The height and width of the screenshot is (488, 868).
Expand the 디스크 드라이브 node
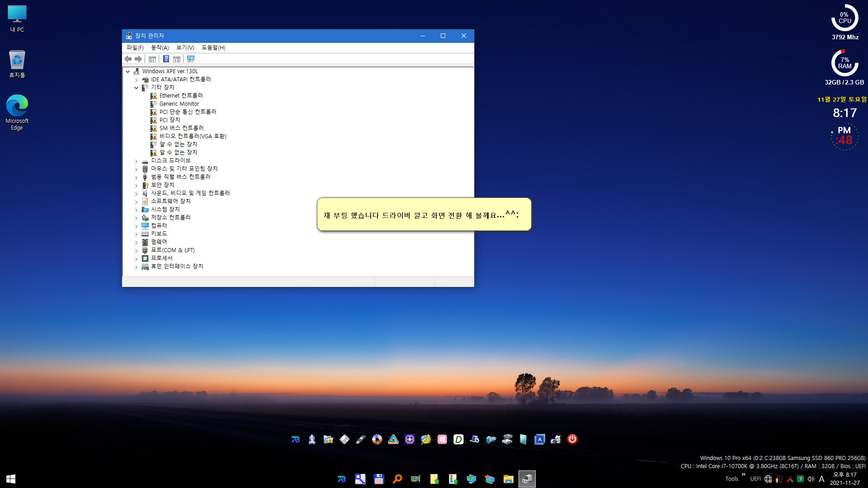click(x=137, y=161)
